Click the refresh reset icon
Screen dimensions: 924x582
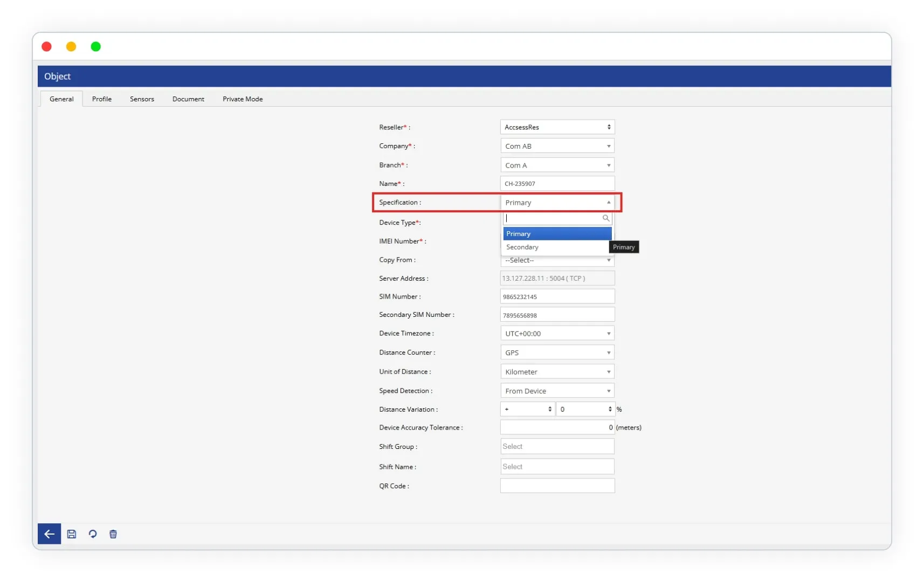[x=93, y=534]
